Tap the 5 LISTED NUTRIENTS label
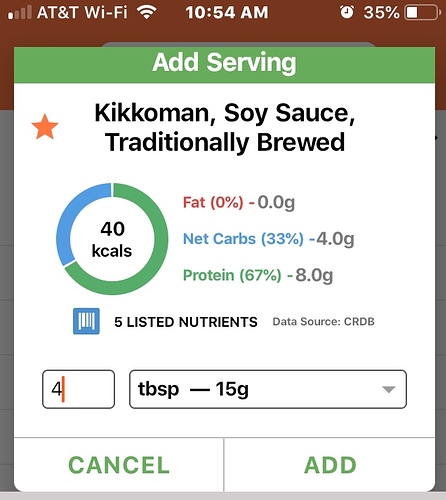Screen dimensions: 446x500 click(186, 322)
